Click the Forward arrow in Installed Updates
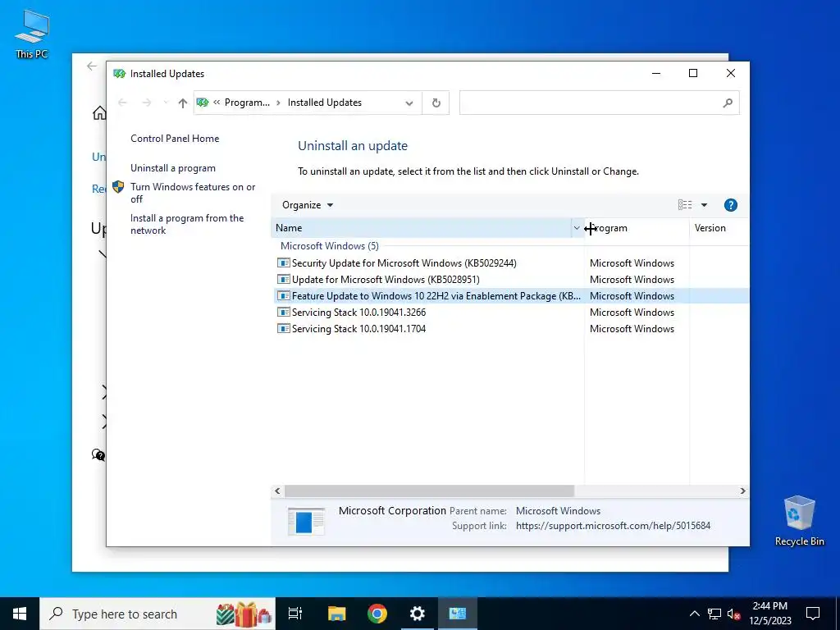 tap(146, 103)
